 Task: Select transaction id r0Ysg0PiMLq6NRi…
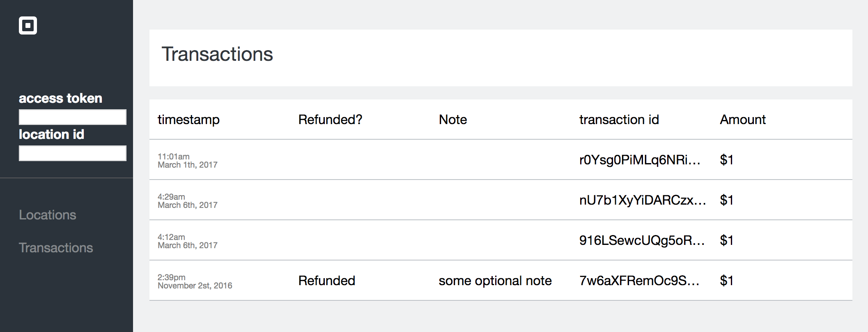click(639, 160)
